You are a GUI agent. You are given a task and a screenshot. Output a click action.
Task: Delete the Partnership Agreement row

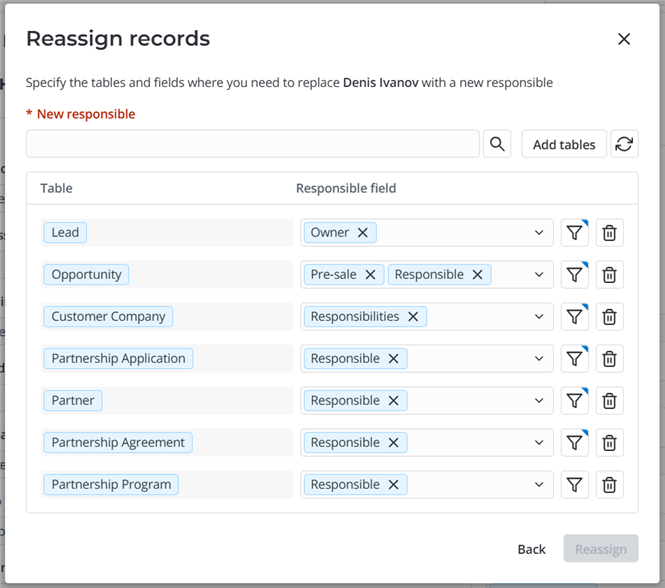[x=609, y=443]
